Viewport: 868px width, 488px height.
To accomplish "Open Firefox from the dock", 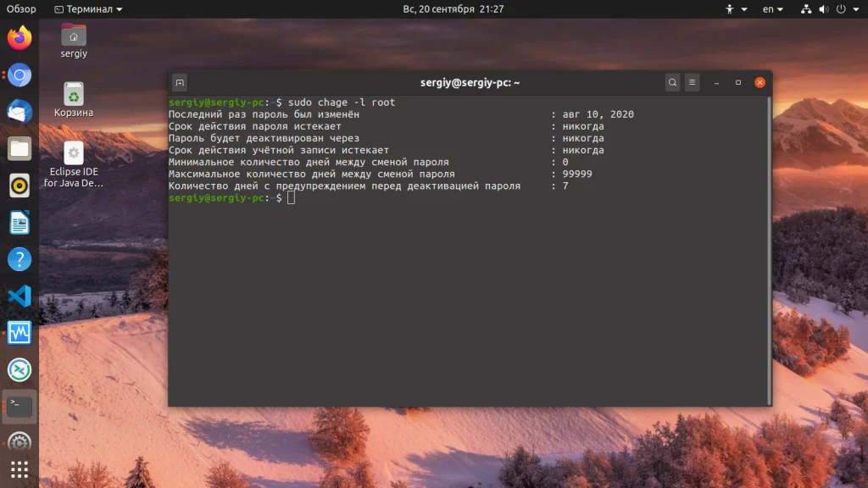I will (19, 37).
